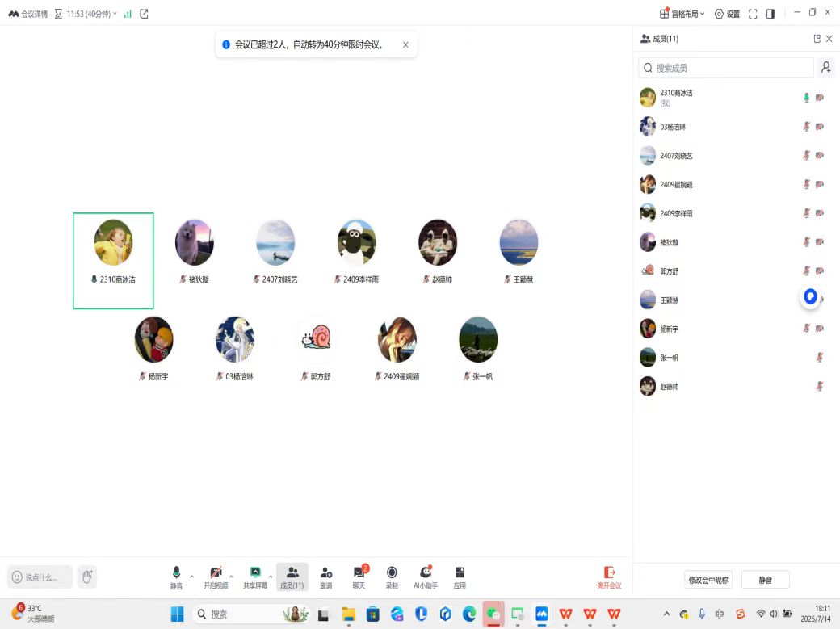The image size is (840, 629).
Task: Expand audio options arrow next to 静音
Action: pos(191,577)
